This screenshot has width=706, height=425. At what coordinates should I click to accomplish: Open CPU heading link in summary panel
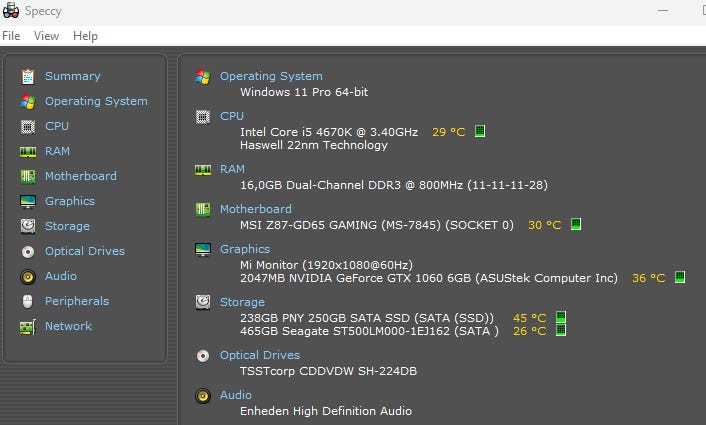tap(232, 116)
